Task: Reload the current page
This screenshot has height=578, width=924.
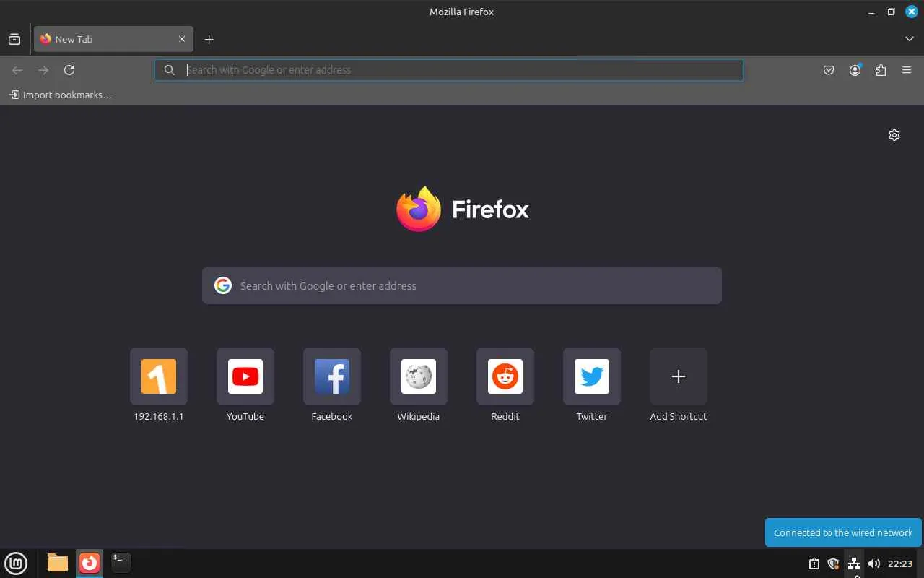Action: 69,70
